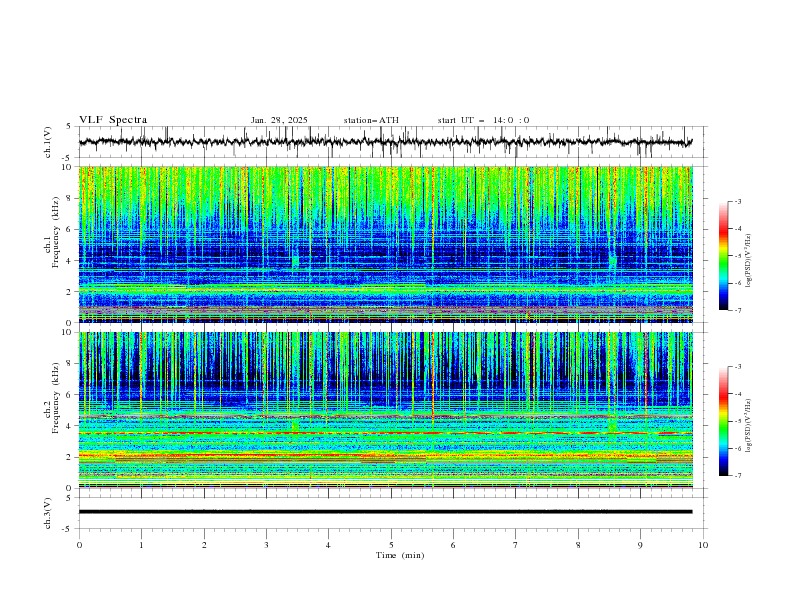Click the time axis tick label '1'
Screen dimensions: 792x612
141,545
